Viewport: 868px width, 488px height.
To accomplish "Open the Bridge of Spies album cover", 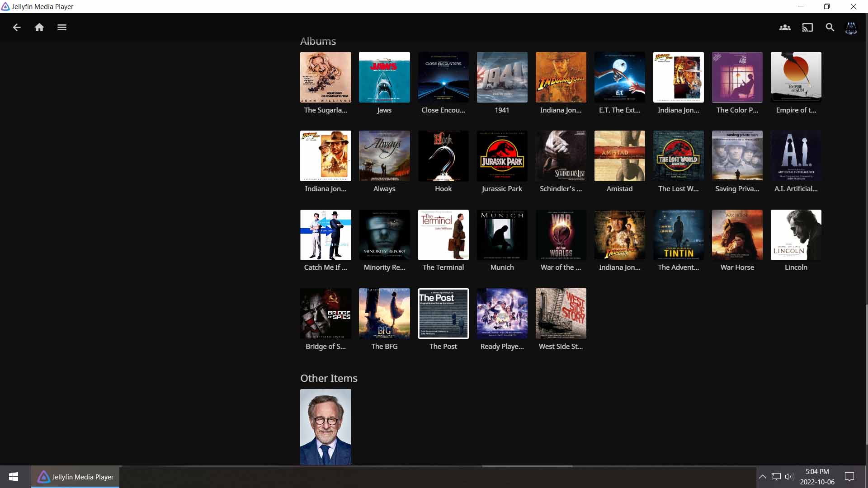I will coord(325,314).
